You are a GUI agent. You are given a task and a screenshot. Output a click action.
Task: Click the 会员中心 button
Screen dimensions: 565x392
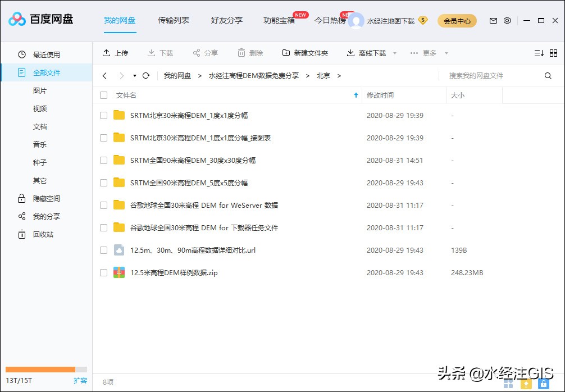click(457, 21)
